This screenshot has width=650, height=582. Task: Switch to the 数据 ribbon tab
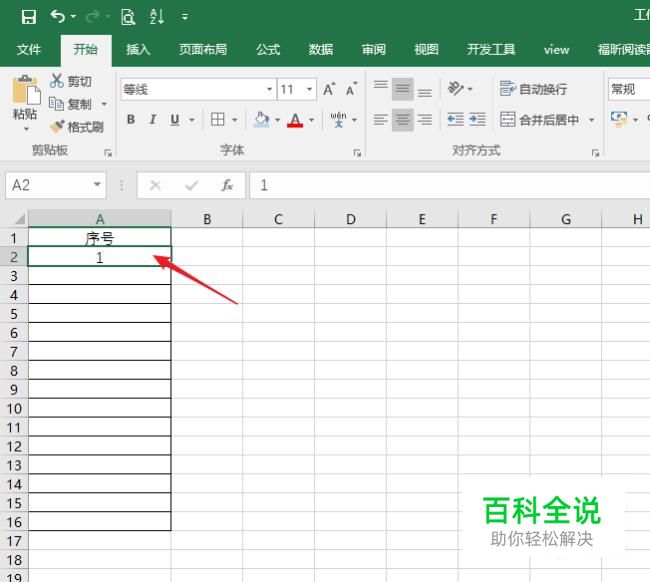click(321, 50)
